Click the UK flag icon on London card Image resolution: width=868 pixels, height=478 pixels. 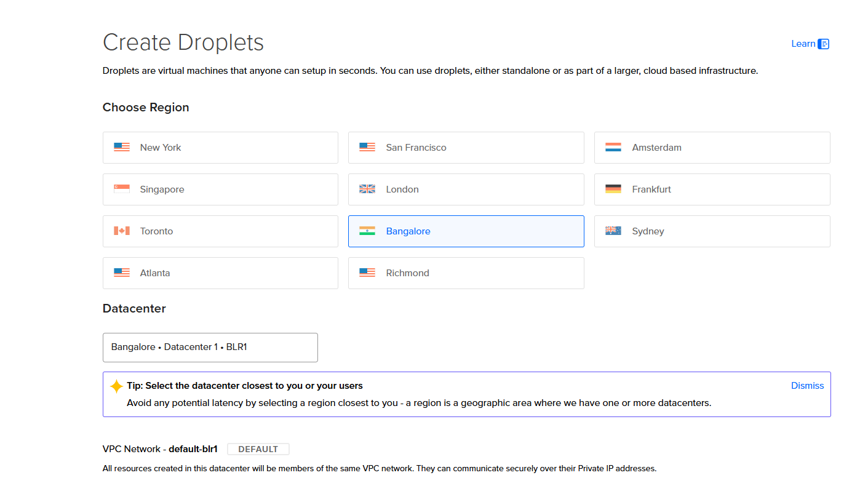367,188
